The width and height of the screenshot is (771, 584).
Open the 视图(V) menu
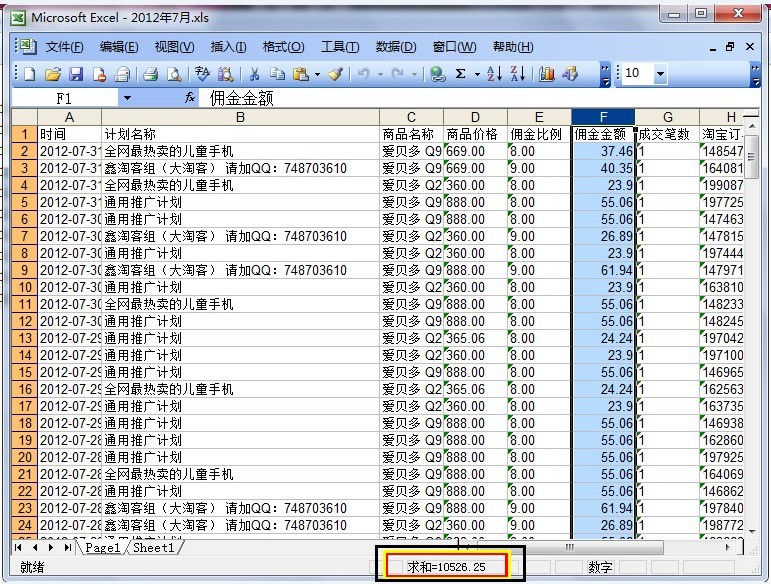pos(175,47)
